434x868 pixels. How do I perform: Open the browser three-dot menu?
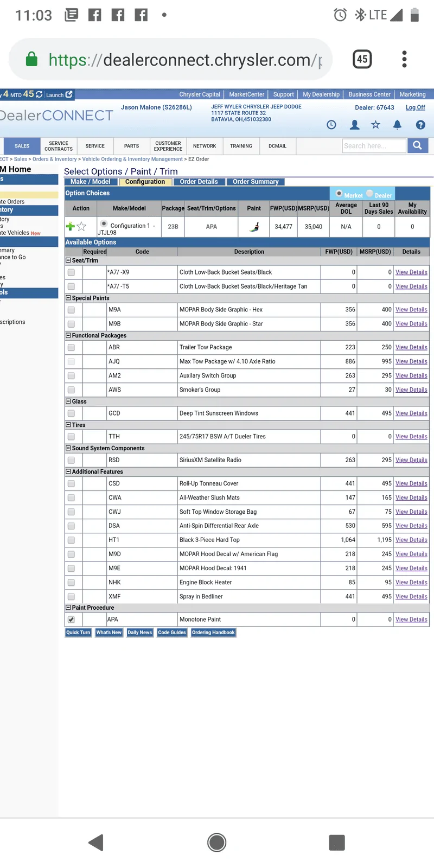(x=404, y=59)
